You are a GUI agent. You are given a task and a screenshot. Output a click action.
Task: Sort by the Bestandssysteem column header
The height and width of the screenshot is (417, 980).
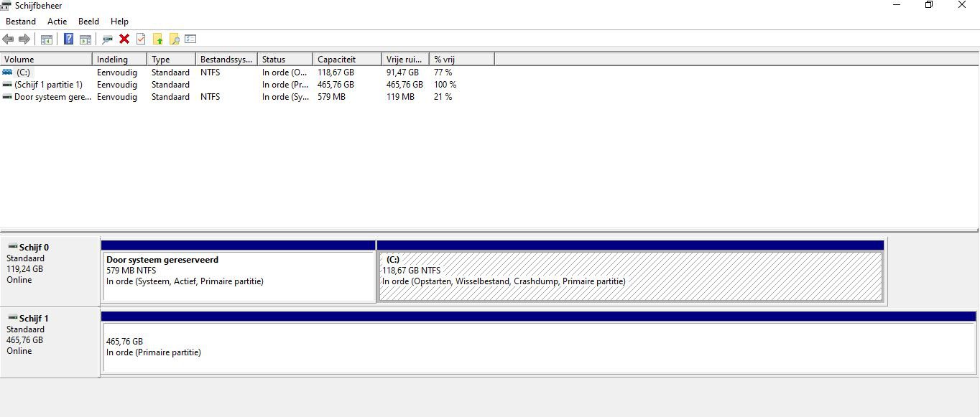[226, 60]
